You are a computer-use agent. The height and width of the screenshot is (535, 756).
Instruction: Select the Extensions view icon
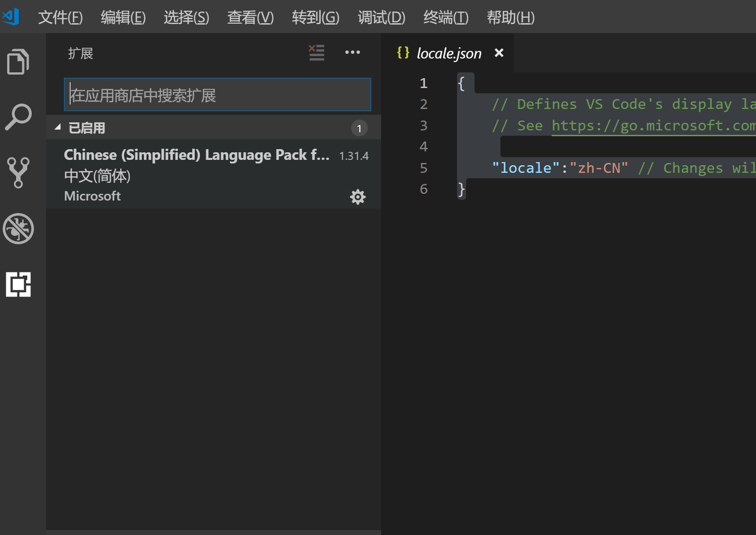click(18, 284)
